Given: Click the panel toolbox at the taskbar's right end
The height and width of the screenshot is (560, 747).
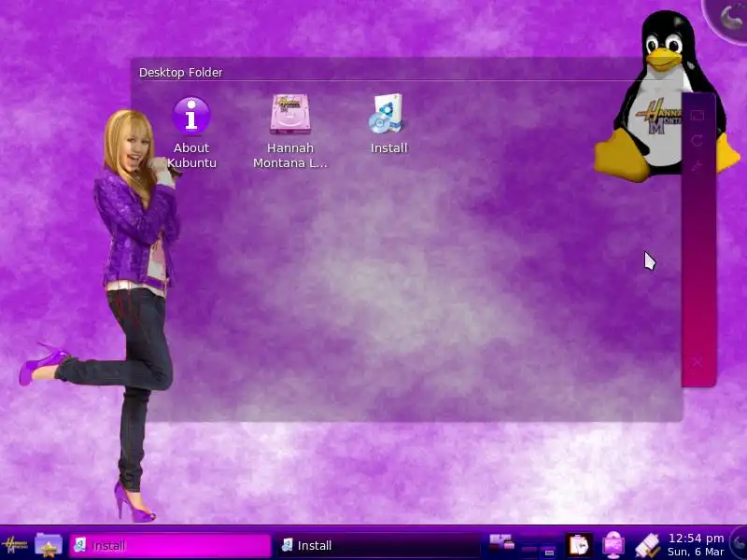Looking at the screenshot, I should coord(739,543).
